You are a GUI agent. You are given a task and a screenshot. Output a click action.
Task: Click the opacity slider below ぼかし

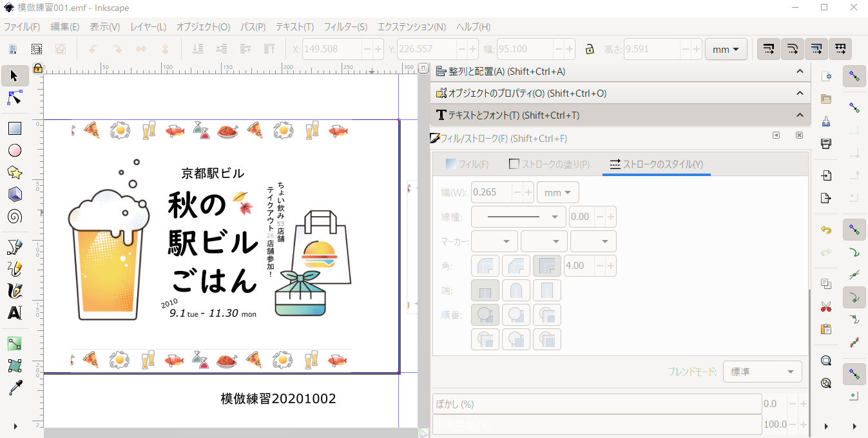point(597,424)
